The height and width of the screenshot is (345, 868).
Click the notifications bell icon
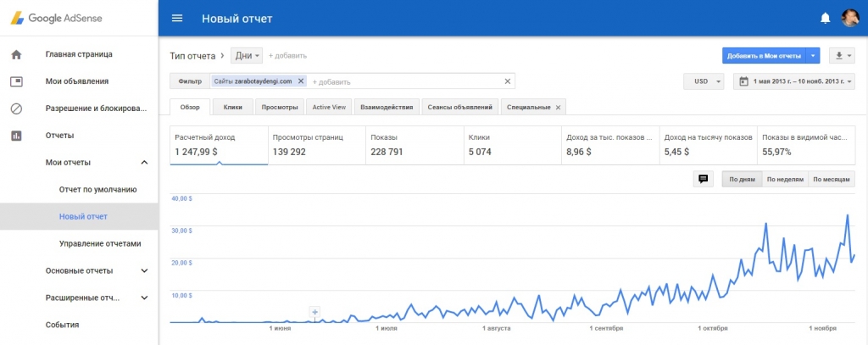pyautogui.click(x=825, y=18)
